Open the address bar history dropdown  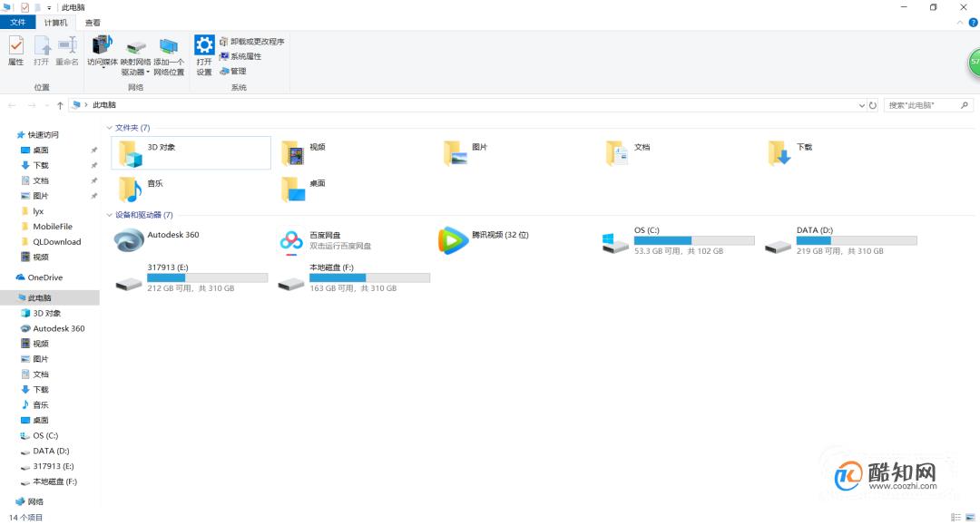[x=861, y=105]
